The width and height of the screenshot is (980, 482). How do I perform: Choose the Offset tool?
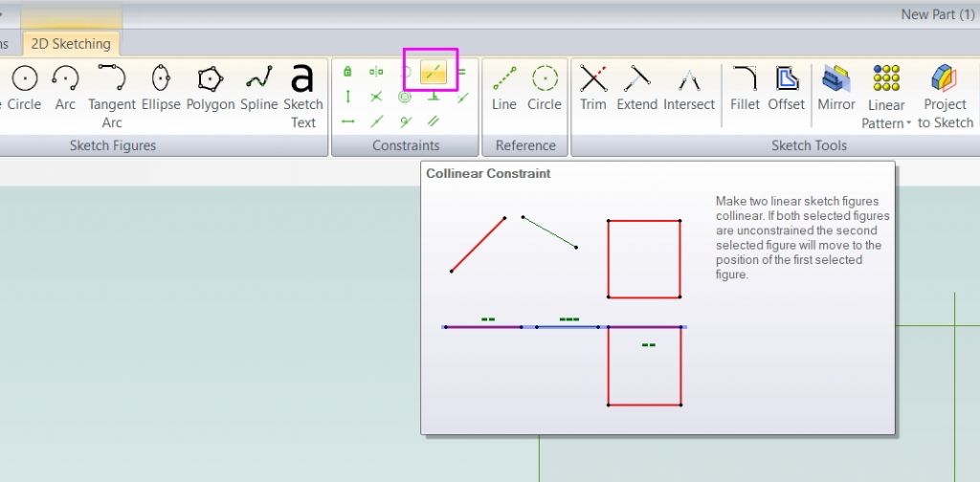coord(787,89)
